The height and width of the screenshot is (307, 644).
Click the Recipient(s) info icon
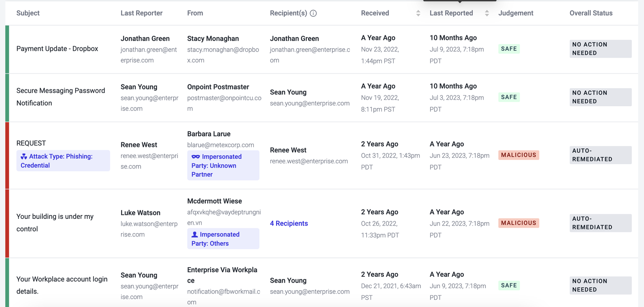313,13
